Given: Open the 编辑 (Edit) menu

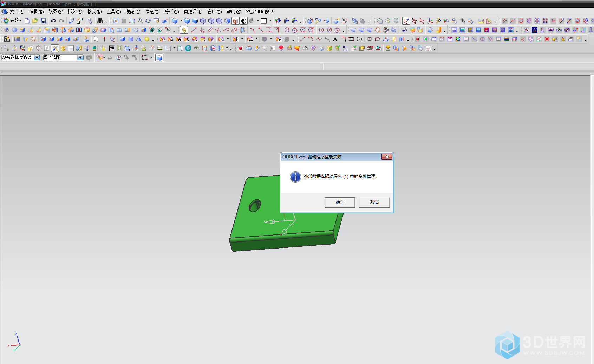Looking at the screenshot, I should coord(36,12).
